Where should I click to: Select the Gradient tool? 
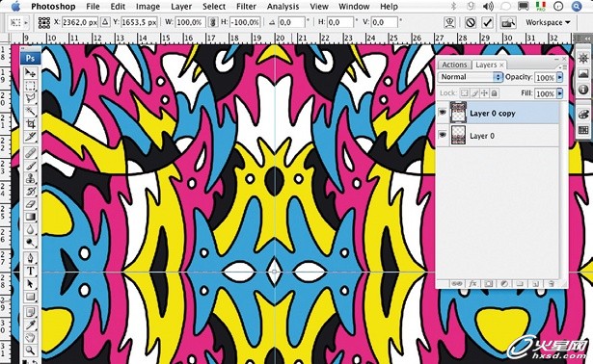coord(30,217)
